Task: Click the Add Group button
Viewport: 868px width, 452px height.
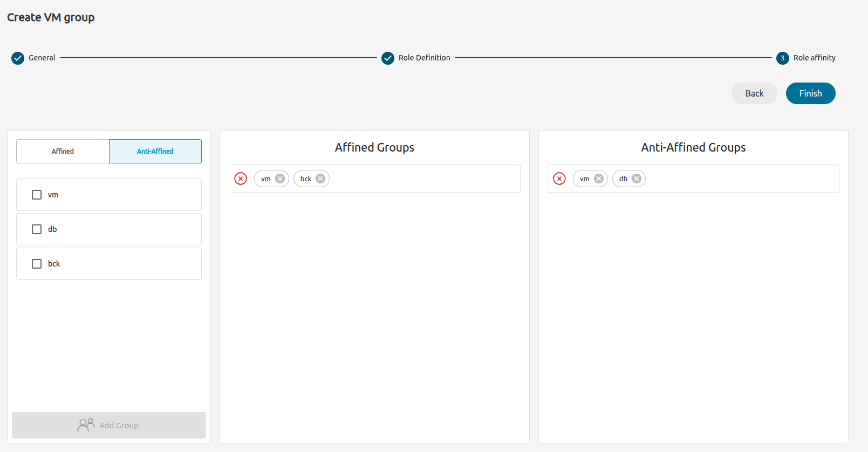Action: click(x=109, y=425)
